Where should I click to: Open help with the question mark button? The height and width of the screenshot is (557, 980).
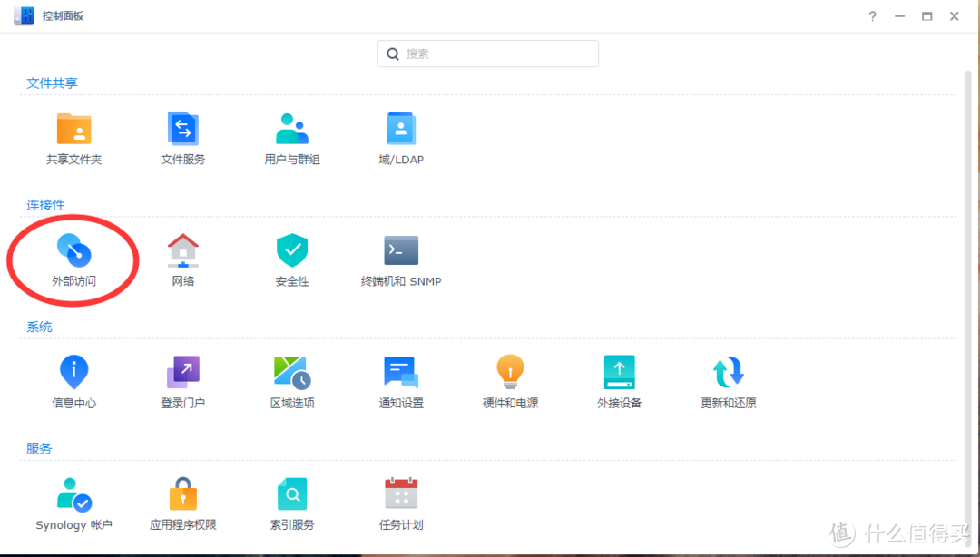tap(872, 16)
